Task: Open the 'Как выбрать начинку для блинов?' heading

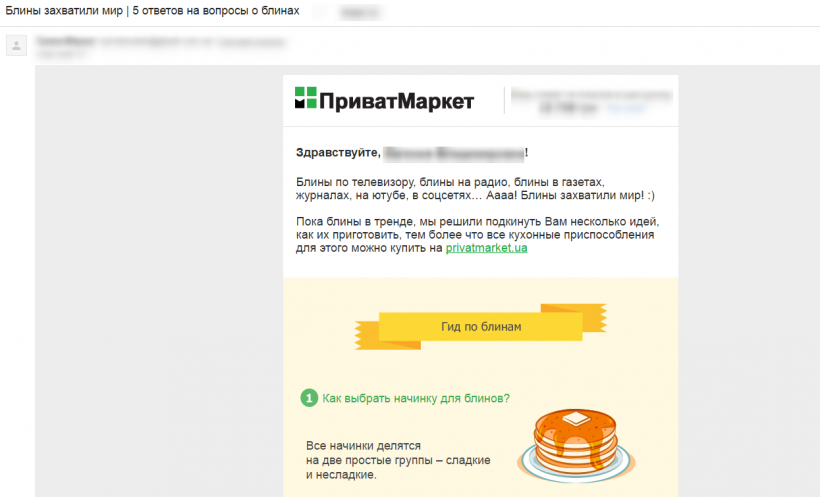Action: [x=416, y=398]
